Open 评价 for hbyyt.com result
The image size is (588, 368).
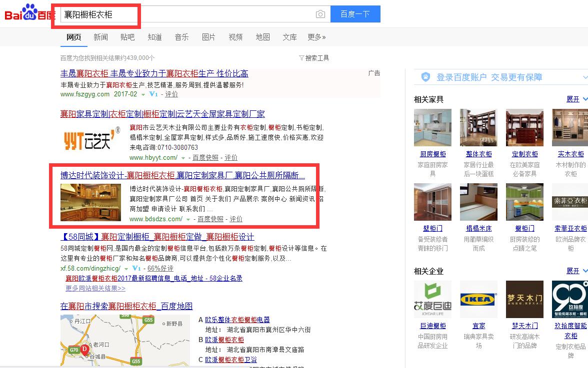tap(231, 158)
